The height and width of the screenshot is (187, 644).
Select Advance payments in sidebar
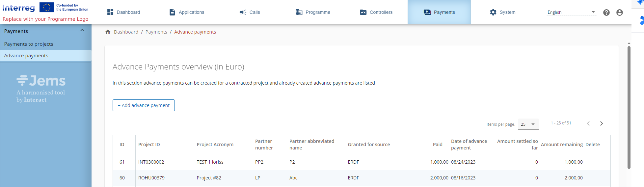coord(26,56)
